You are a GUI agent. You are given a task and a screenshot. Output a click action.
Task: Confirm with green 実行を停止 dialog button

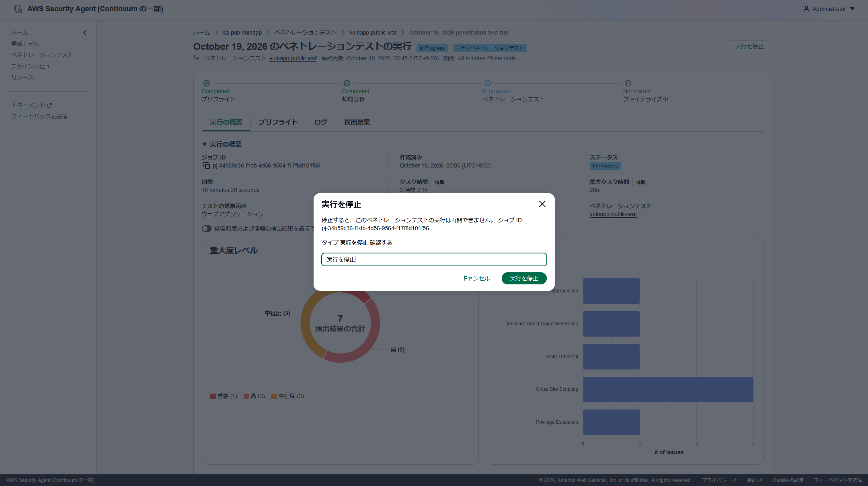click(x=524, y=278)
